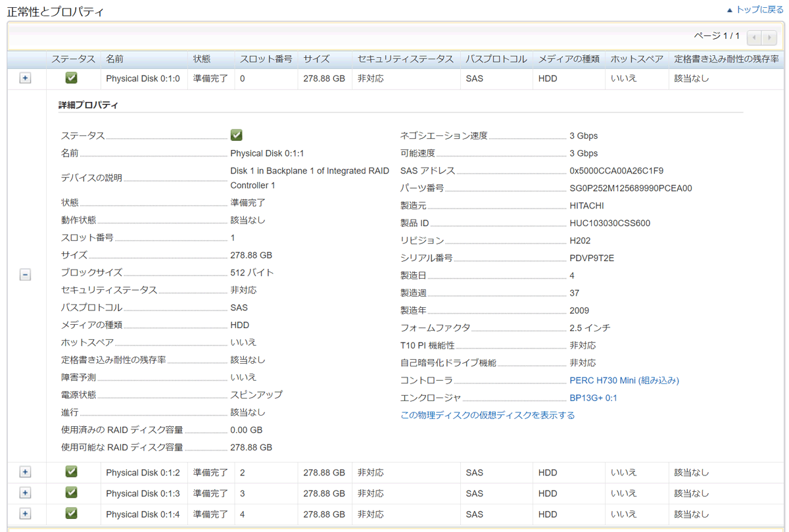Click name value Physical Disk 0:1:1
Image resolution: width=789 pixels, height=532 pixels.
coord(267,153)
